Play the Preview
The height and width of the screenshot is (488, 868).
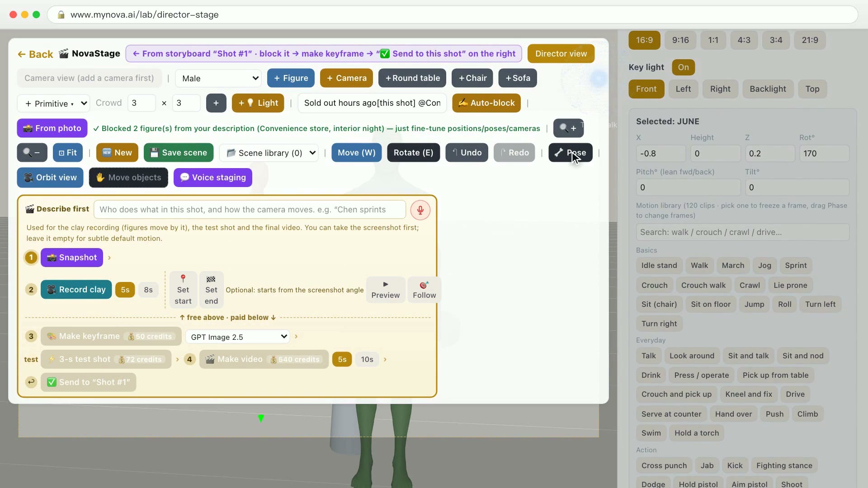(386, 290)
